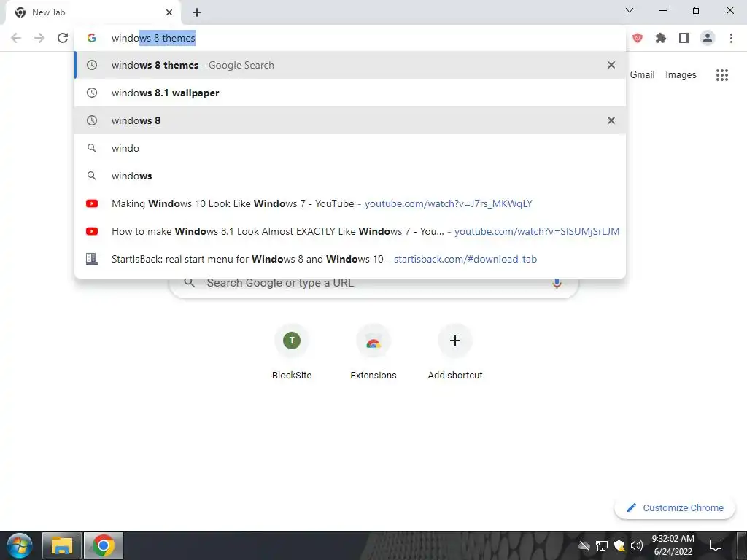Click the address bar text 'windows 8 themes'

point(153,38)
